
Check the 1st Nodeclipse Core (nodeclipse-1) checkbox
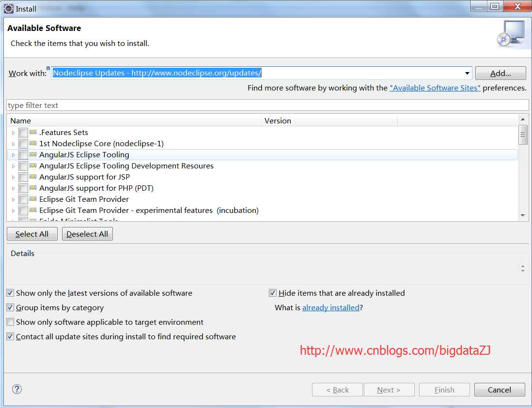click(x=23, y=144)
